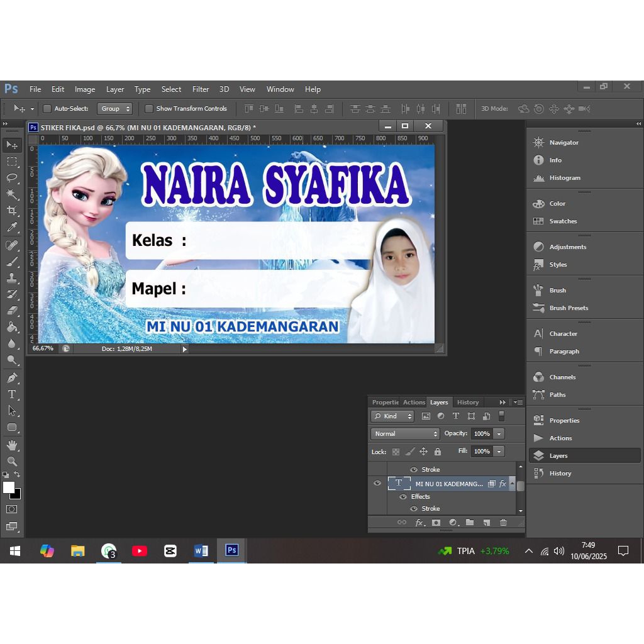Click the Delete layer trash icon
This screenshot has width=644, height=644.
point(502,523)
